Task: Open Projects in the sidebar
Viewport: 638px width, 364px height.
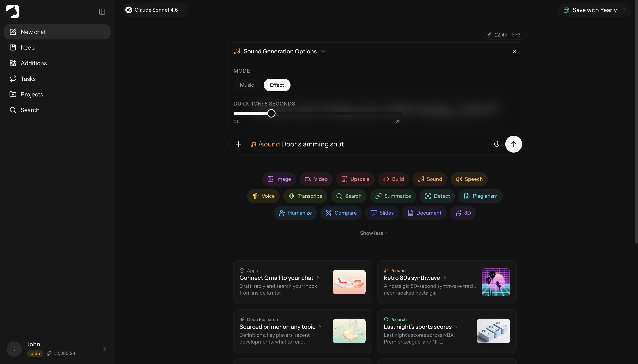Action: 57,95
